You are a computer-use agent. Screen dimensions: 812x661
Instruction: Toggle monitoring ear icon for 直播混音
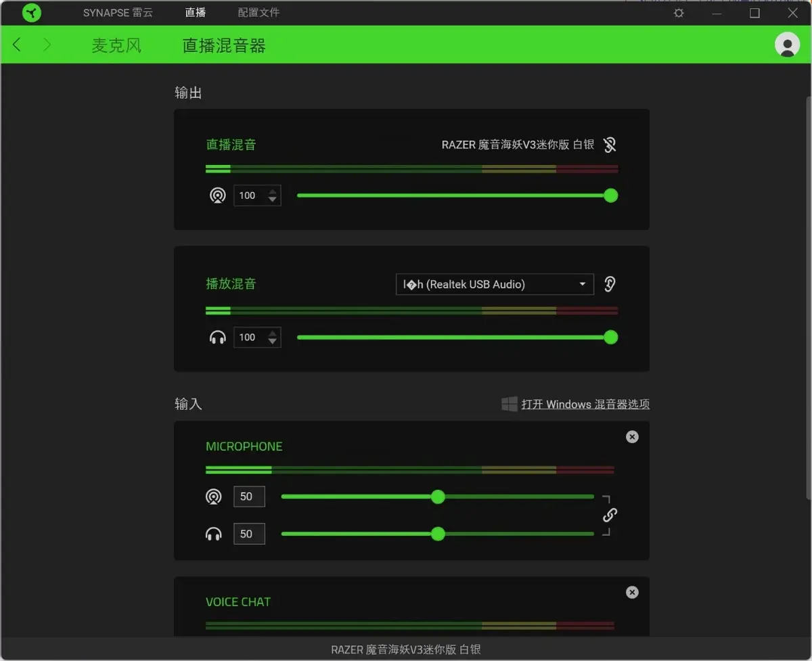click(x=610, y=145)
